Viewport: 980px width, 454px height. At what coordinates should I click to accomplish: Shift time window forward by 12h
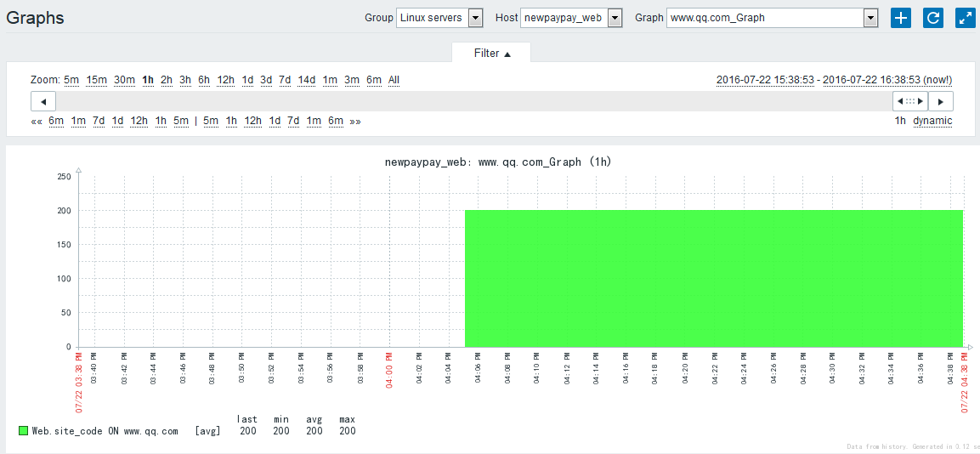(253, 121)
